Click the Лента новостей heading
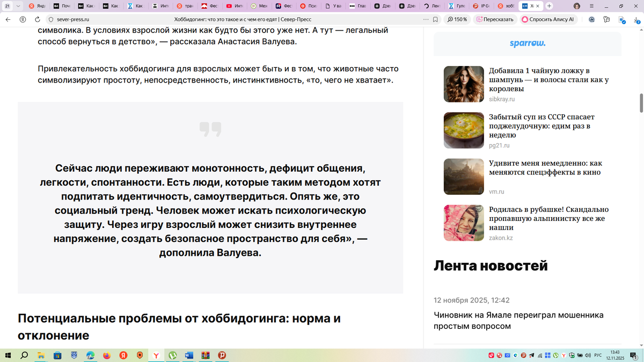Viewport: 644px width, 362px height. pyautogui.click(x=491, y=265)
